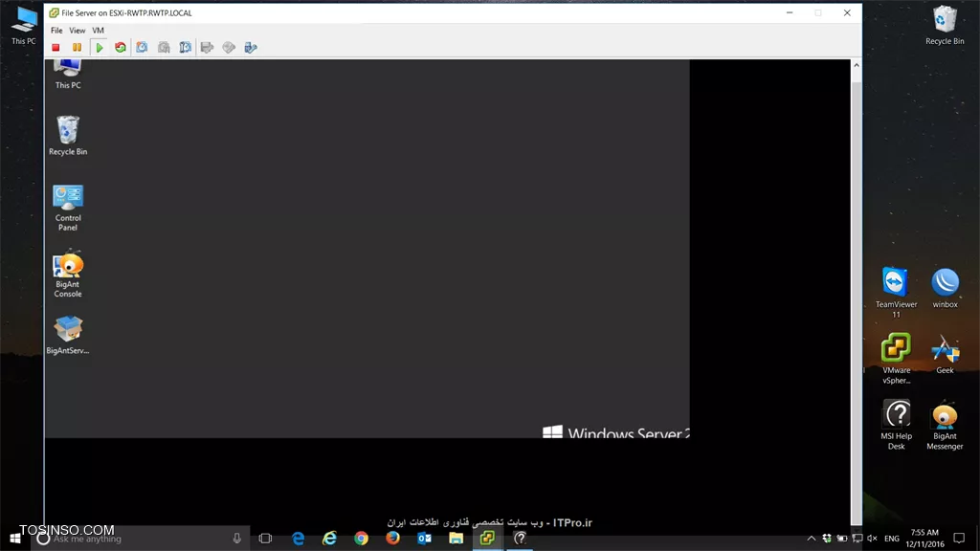Image resolution: width=980 pixels, height=551 pixels.
Task: Switch to the MSI Help Desk taskbar button
Action: coord(520,538)
